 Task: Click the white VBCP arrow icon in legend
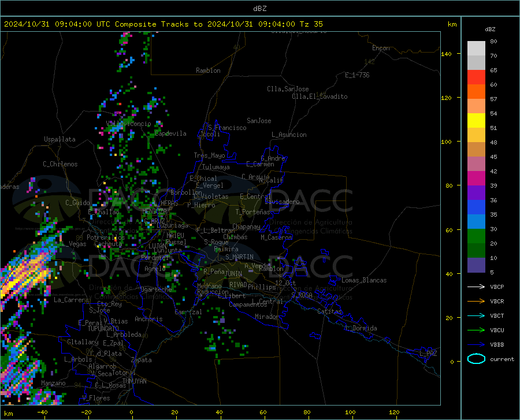point(476,287)
